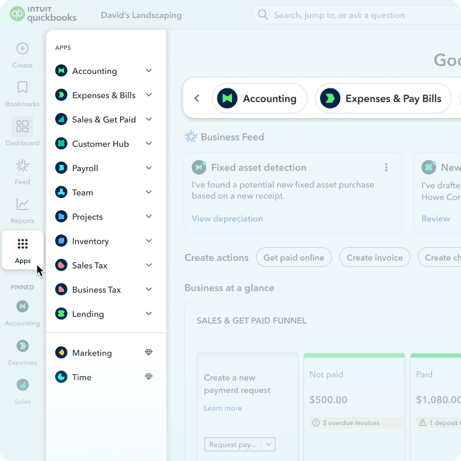Click the Business Feed sparkle icon
The width and height of the screenshot is (461, 461).
pyautogui.click(x=191, y=137)
